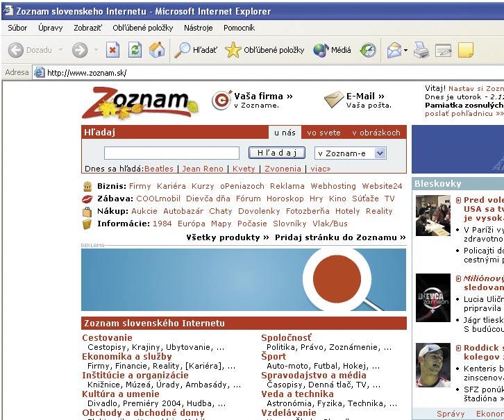Open Obľúbené položky star toolbar button

264,50
